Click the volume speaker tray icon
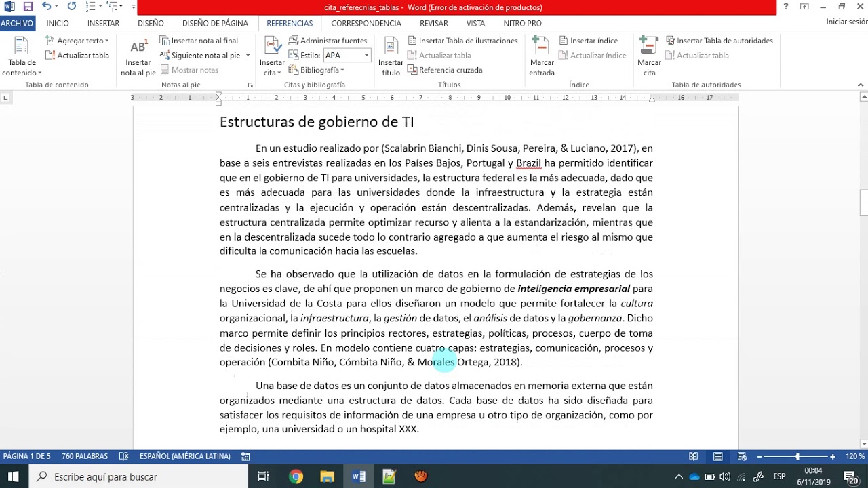Viewport: 868px width, 488px height. 725,476
